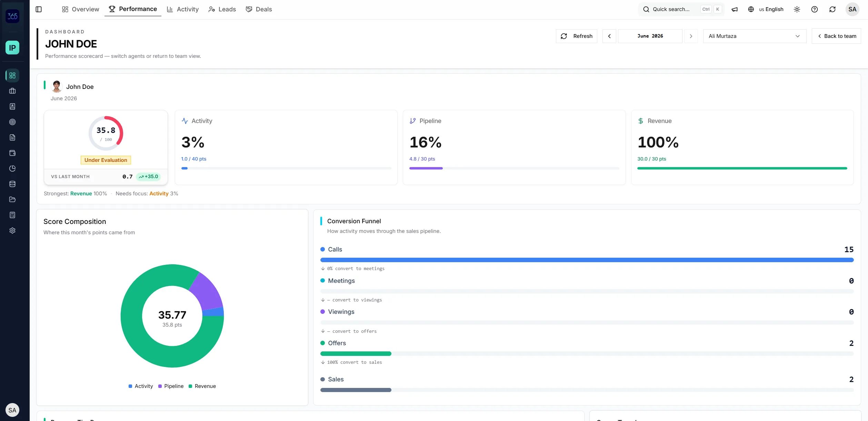
Task: Click the Sales funnel bar
Action: pos(356,390)
